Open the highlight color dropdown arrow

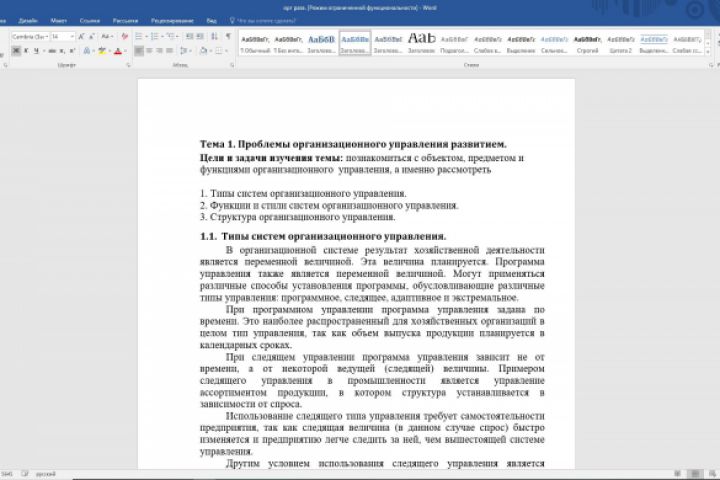(109, 51)
